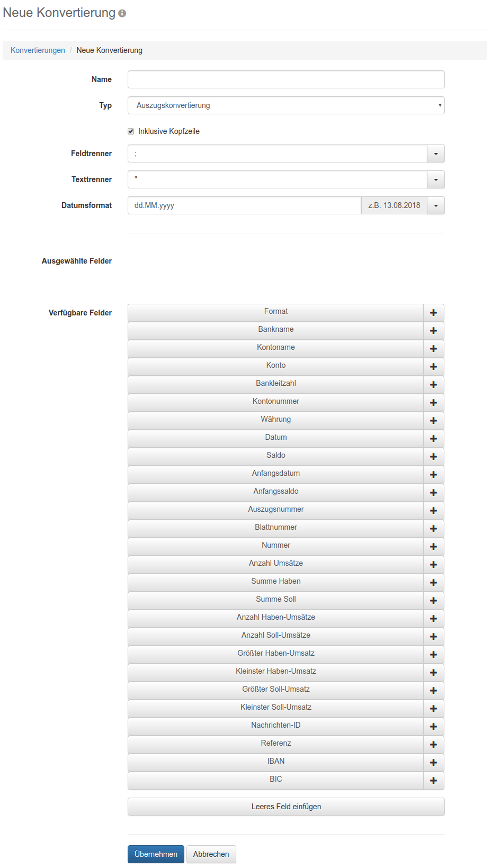Click the plus icon for Nachrichten-ID
This screenshot has height=868, width=491.
(x=434, y=727)
